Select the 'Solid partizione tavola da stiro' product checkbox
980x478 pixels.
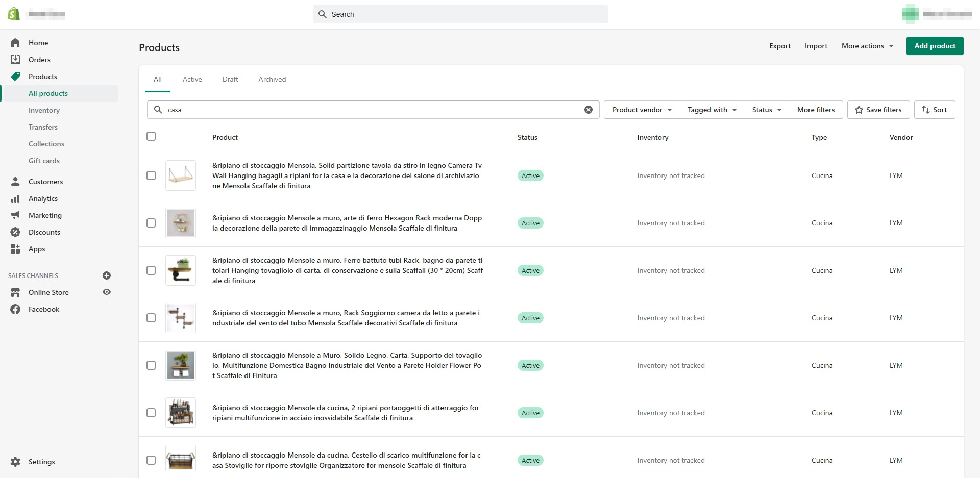[151, 175]
